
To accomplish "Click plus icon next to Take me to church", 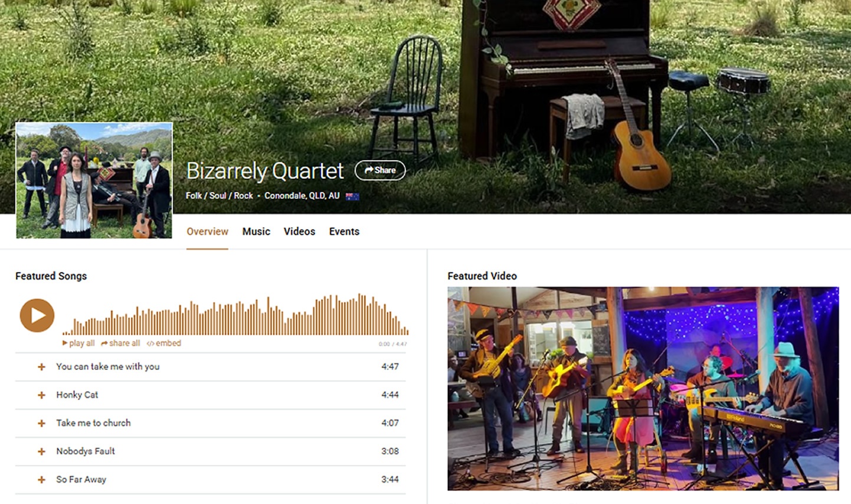I will coord(41,423).
